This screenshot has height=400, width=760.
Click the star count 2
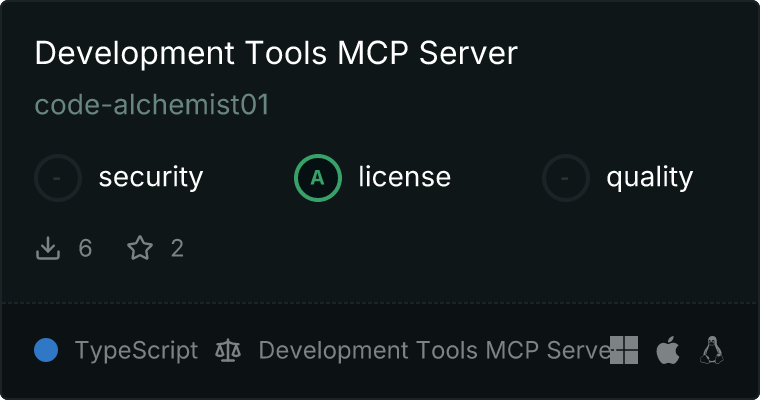click(177, 248)
